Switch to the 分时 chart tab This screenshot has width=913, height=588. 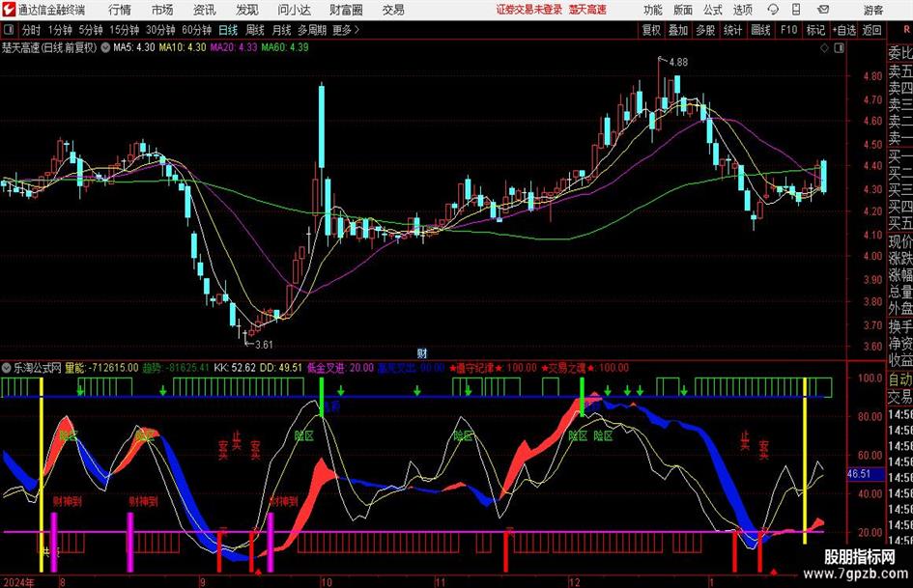point(31,30)
